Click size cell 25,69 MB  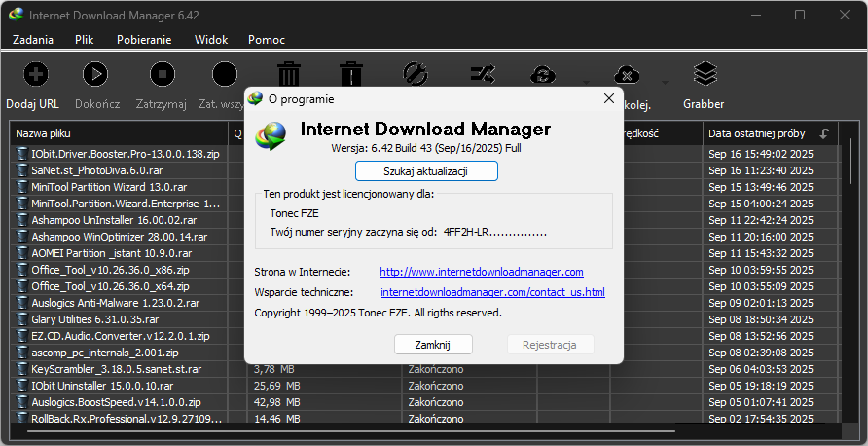click(x=276, y=386)
